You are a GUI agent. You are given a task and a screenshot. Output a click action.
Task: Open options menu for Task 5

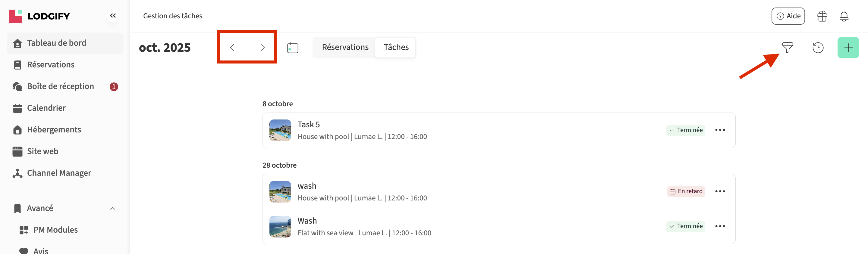720,130
